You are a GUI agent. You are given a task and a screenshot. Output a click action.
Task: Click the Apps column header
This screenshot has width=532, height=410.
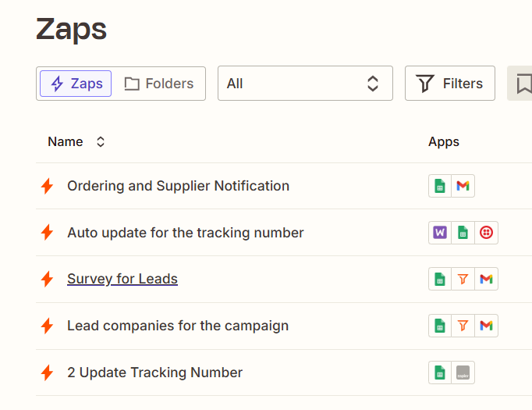click(443, 142)
